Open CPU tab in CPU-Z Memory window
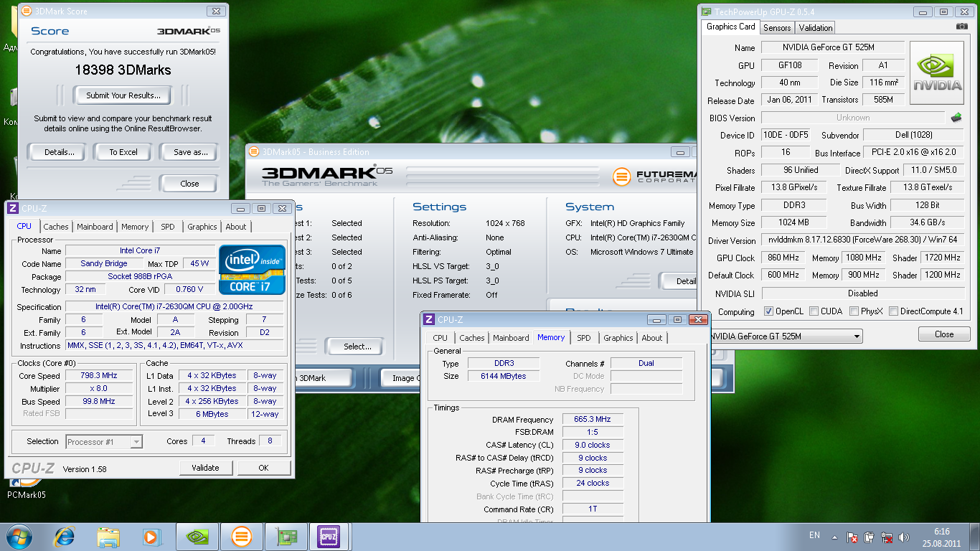The image size is (980, 551). 440,338
